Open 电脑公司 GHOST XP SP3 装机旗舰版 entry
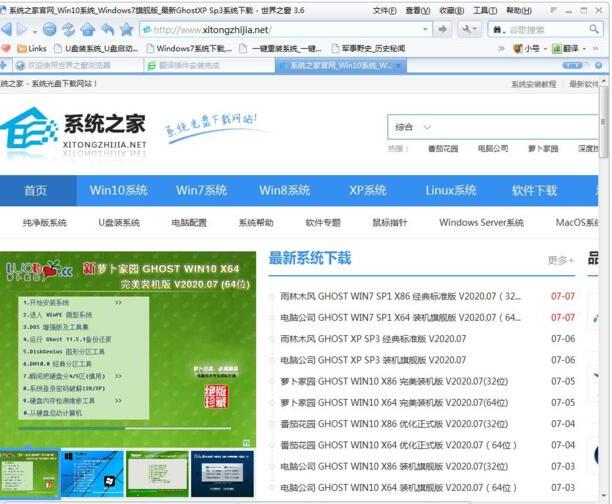The height and width of the screenshot is (504, 612). tap(373, 360)
